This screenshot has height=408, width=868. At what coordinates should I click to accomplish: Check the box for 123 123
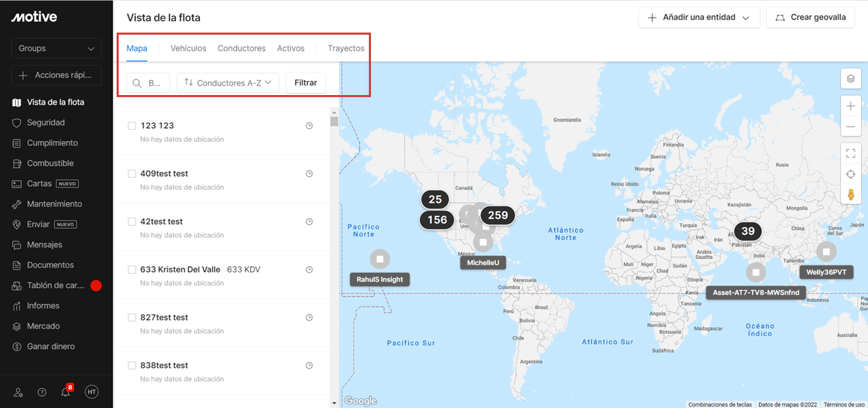[132, 126]
